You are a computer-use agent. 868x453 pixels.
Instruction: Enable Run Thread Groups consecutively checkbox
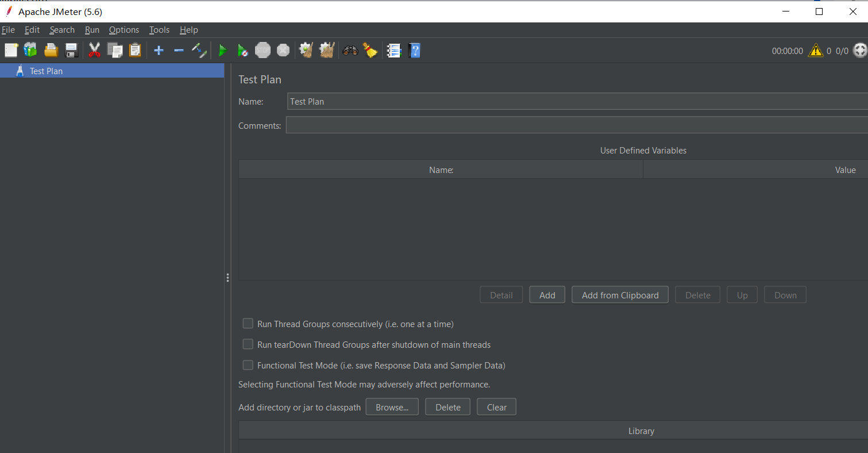(x=248, y=324)
